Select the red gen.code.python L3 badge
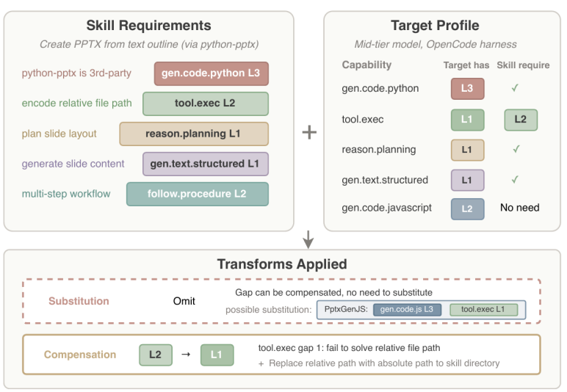The height and width of the screenshot is (392, 567). [x=212, y=73]
